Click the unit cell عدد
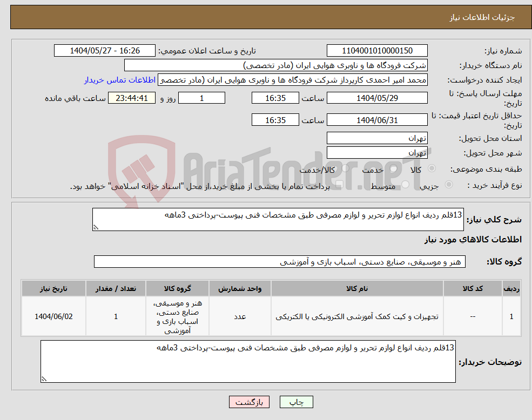This screenshot has height=420, width=532. point(240,316)
